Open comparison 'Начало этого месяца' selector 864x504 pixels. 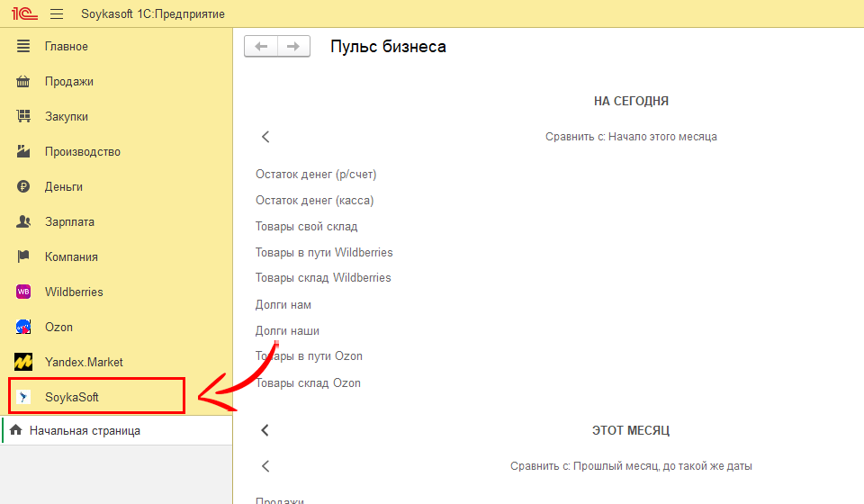pos(630,137)
